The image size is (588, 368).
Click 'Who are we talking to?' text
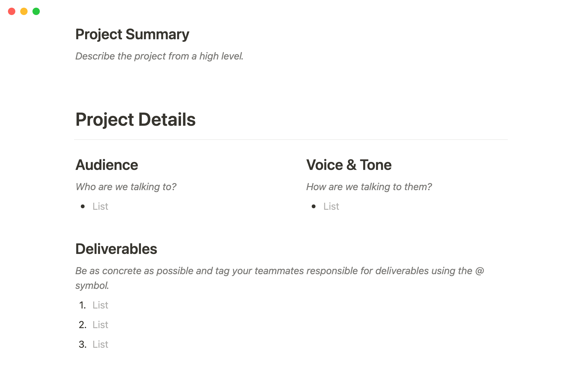tap(126, 187)
